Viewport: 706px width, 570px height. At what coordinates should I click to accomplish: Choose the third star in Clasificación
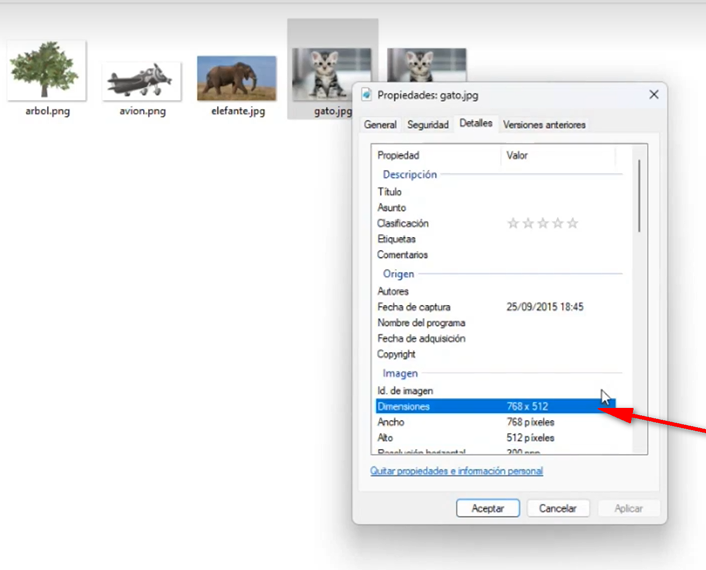click(x=543, y=223)
